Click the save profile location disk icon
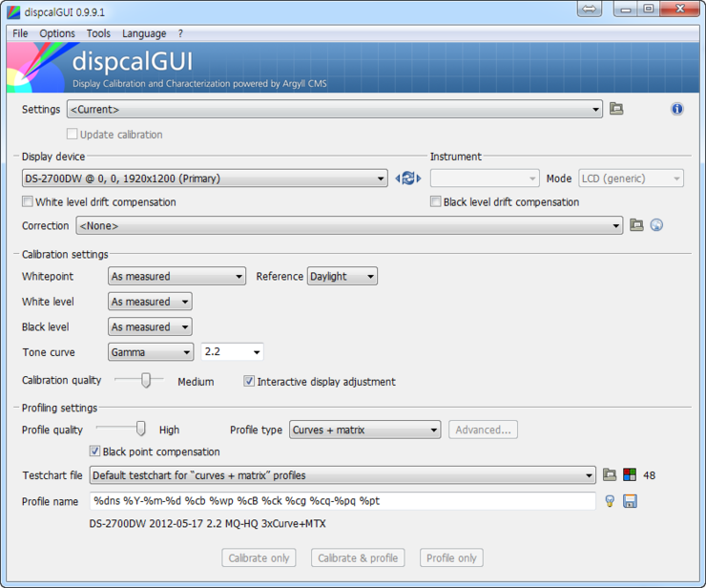706x588 pixels. 630,501
